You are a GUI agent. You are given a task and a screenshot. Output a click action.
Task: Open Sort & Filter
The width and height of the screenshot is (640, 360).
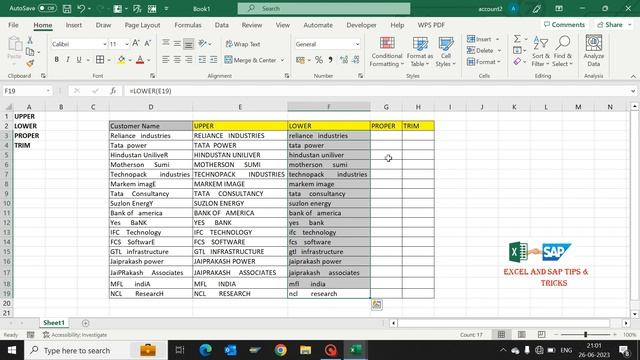coord(541,52)
